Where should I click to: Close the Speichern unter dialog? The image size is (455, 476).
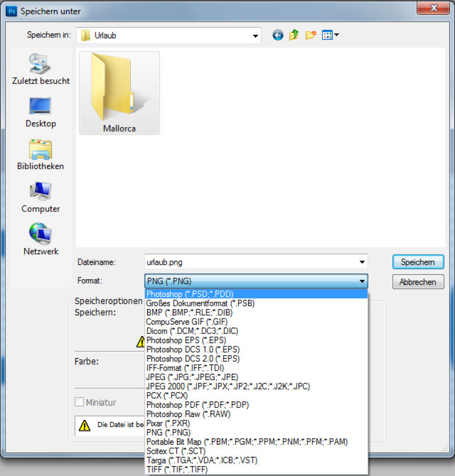click(433, 7)
